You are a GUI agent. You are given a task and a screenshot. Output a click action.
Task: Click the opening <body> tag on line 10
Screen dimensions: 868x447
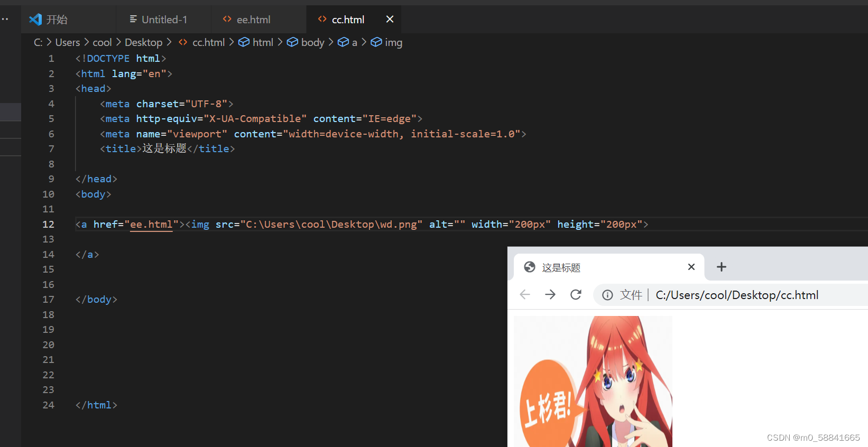93,194
